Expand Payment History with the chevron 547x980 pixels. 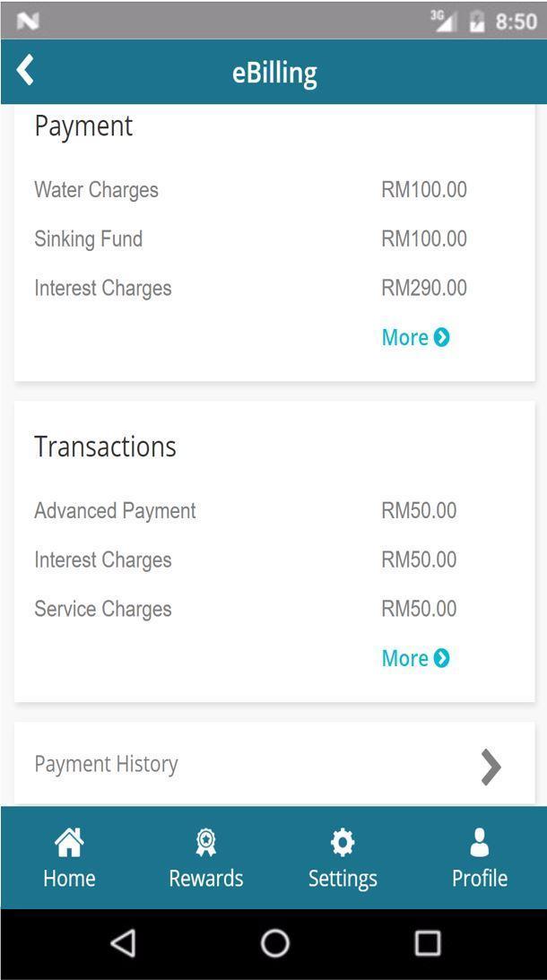(x=491, y=767)
